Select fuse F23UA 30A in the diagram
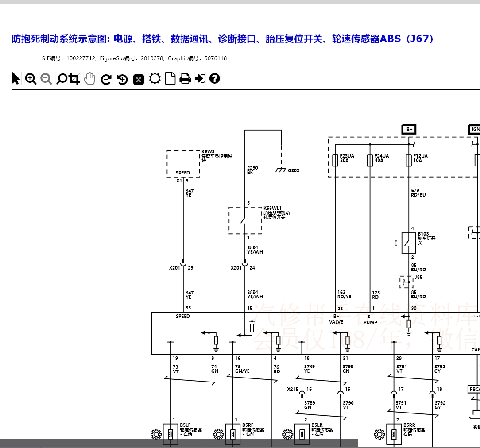 [x=335, y=160]
